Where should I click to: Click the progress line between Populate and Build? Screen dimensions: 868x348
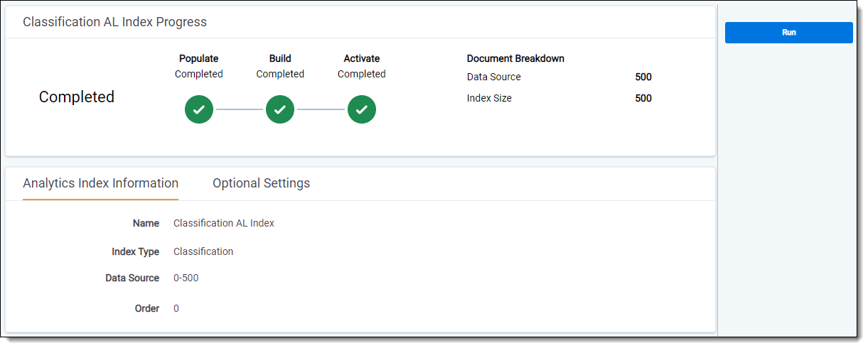pyautogui.click(x=240, y=109)
